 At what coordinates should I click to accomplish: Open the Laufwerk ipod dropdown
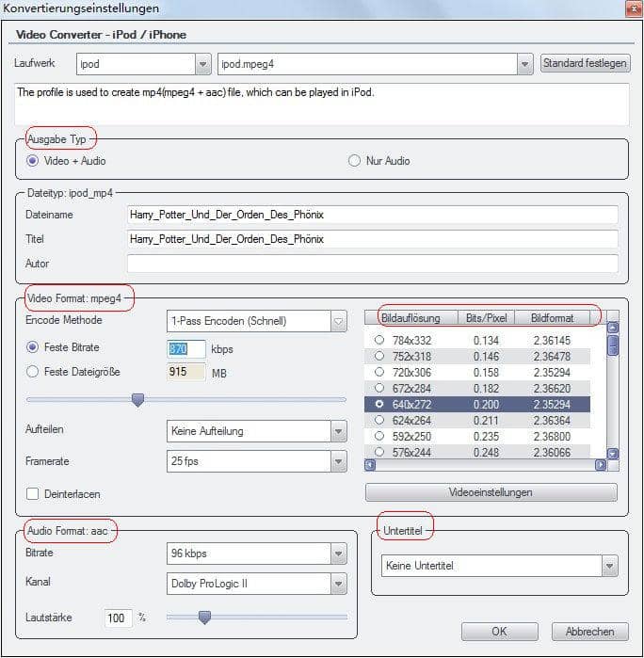click(203, 64)
